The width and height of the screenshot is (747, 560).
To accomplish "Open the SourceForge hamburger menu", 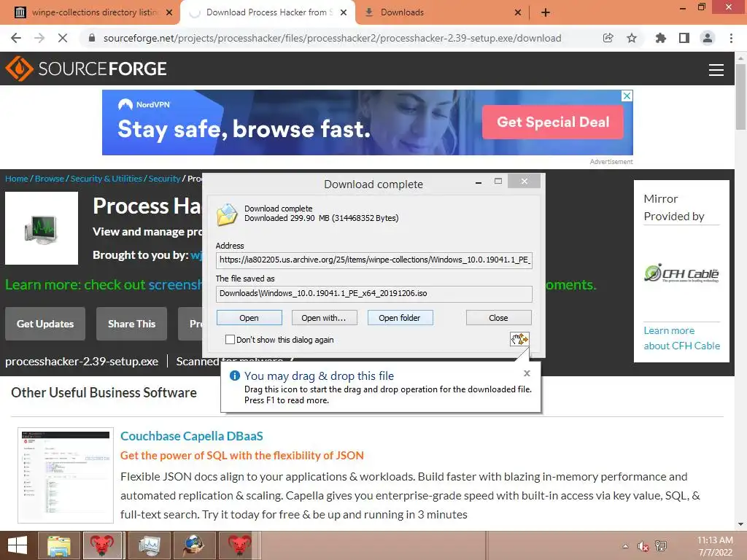I will (x=716, y=70).
